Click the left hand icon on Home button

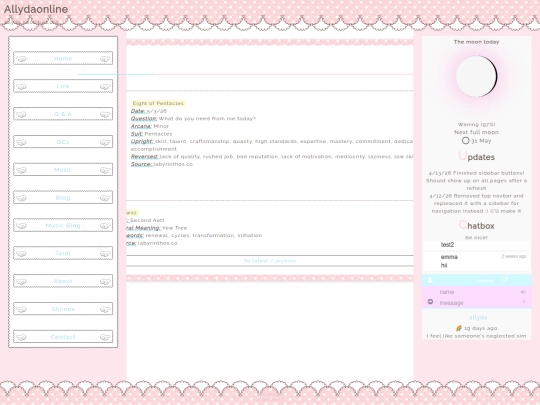click(21, 59)
